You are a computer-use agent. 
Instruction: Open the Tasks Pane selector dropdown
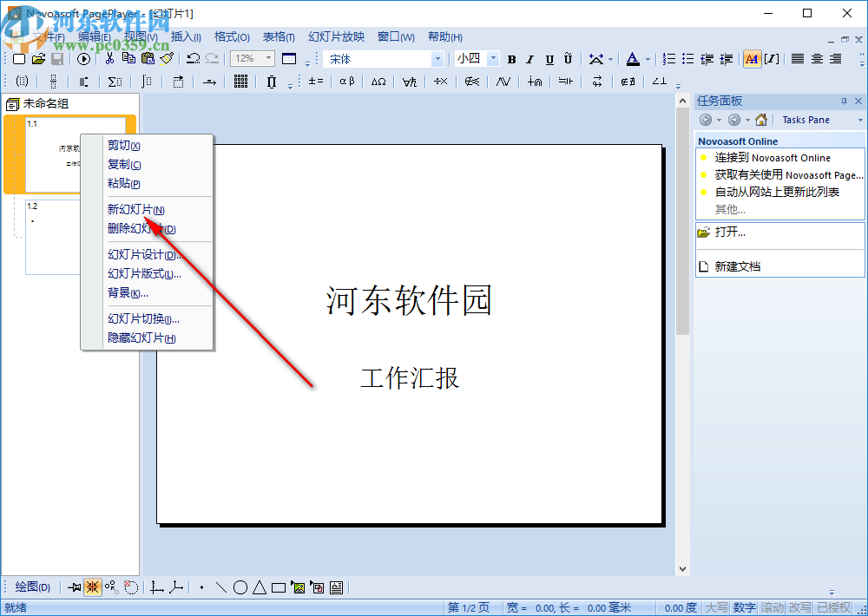click(859, 119)
